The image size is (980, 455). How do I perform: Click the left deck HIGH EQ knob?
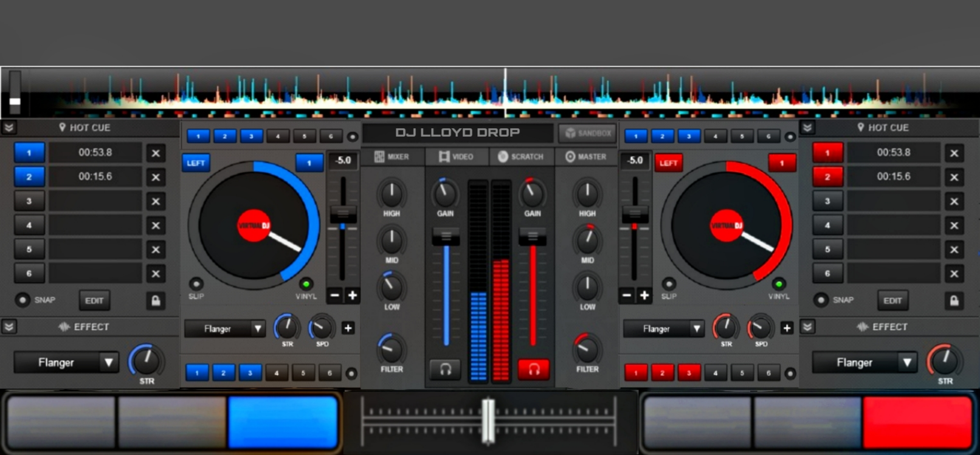point(392,194)
